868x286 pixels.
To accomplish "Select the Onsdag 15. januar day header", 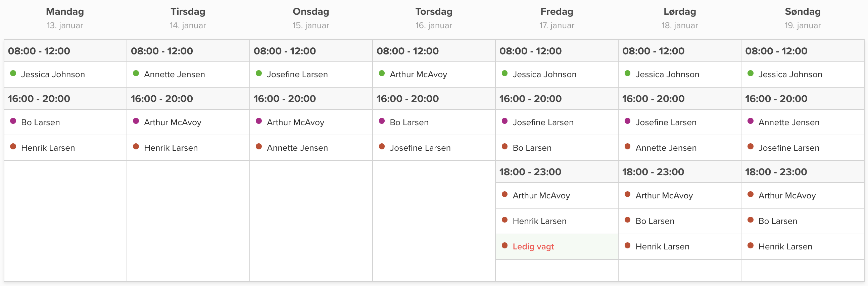I will click(311, 18).
